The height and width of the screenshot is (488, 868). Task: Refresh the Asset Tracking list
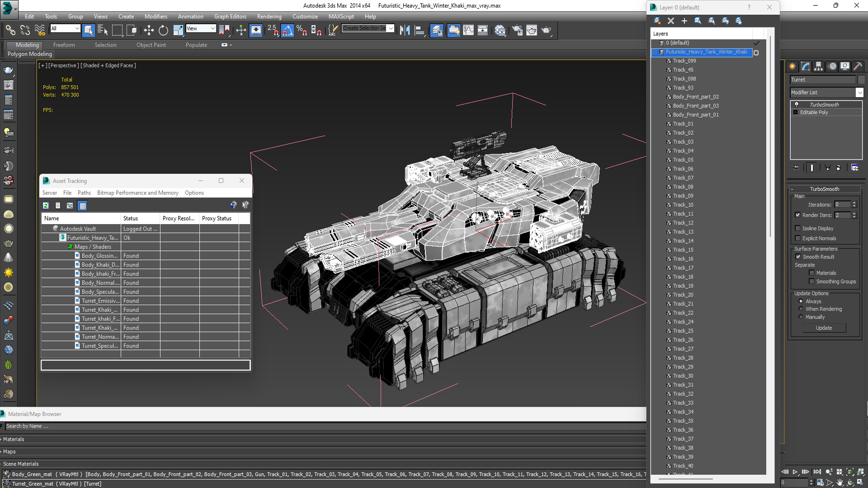[46, 206]
